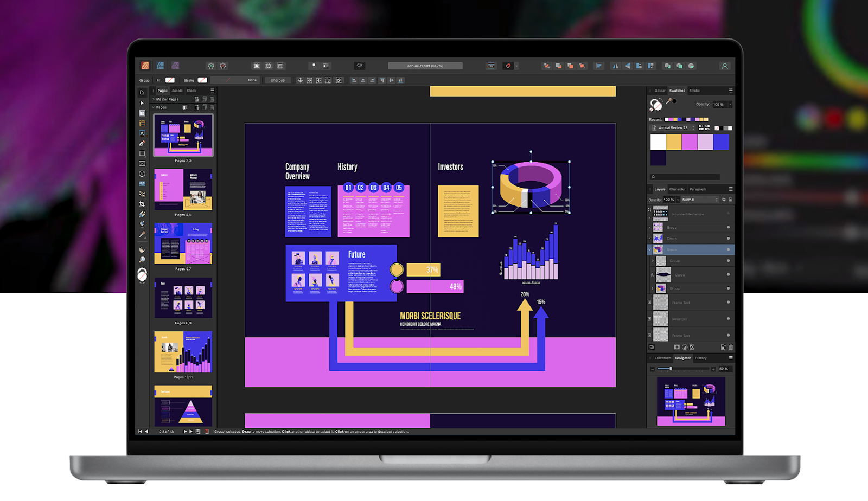Activate the Zoom magnifier tool
868x501 pixels.
point(142,260)
